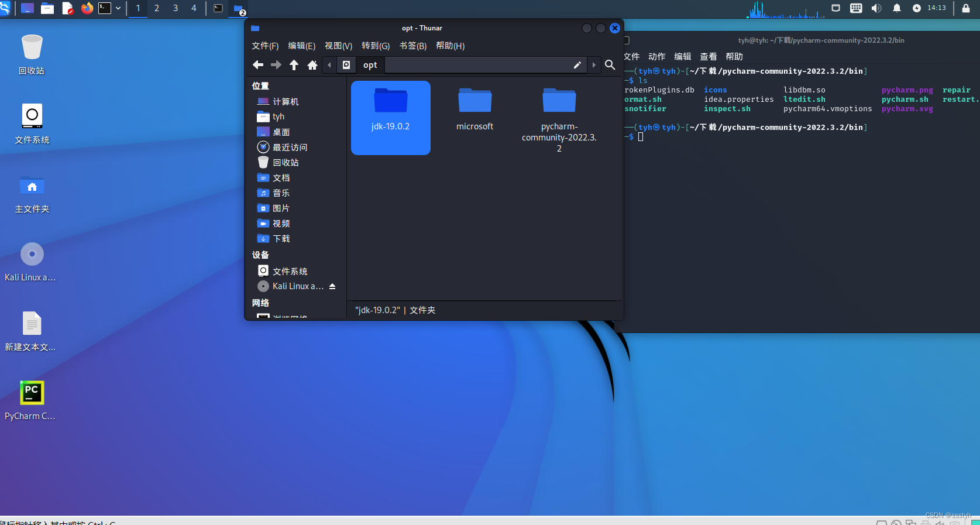Launch text editor from the panel
980x525 pixels.
click(x=67, y=8)
